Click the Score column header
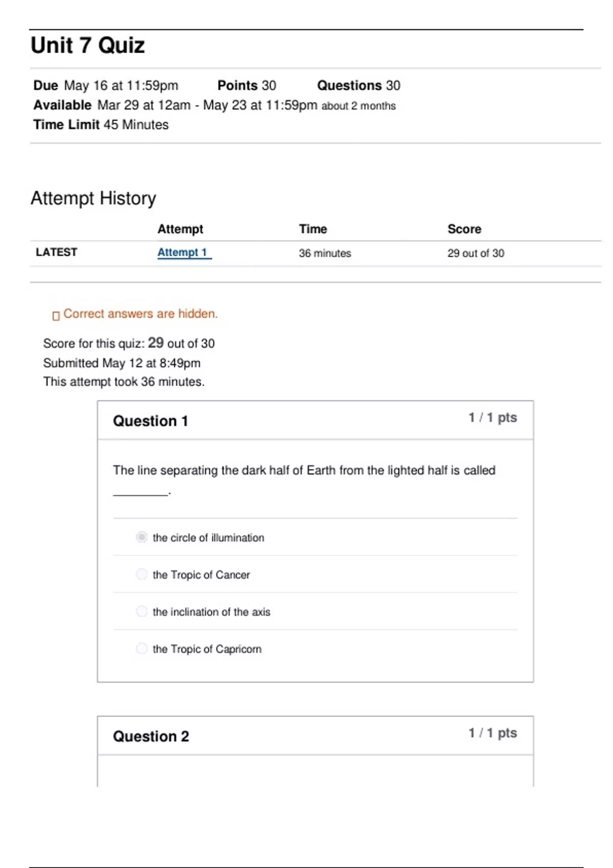Image resolution: width=613 pixels, height=868 pixels. [x=464, y=229]
